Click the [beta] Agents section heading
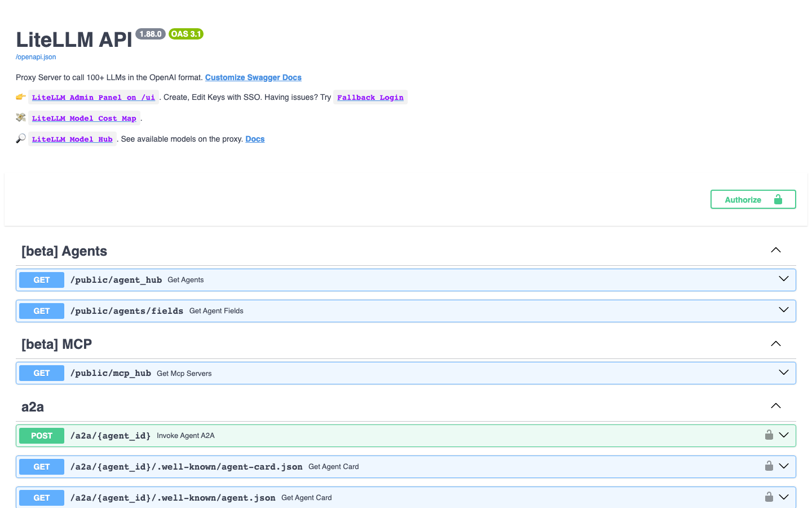 click(64, 251)
